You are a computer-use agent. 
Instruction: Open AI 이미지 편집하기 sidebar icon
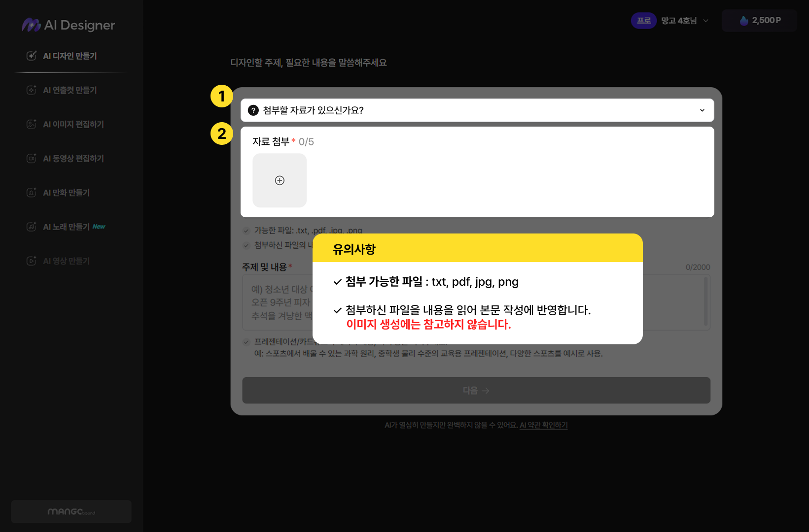point(31,124)
